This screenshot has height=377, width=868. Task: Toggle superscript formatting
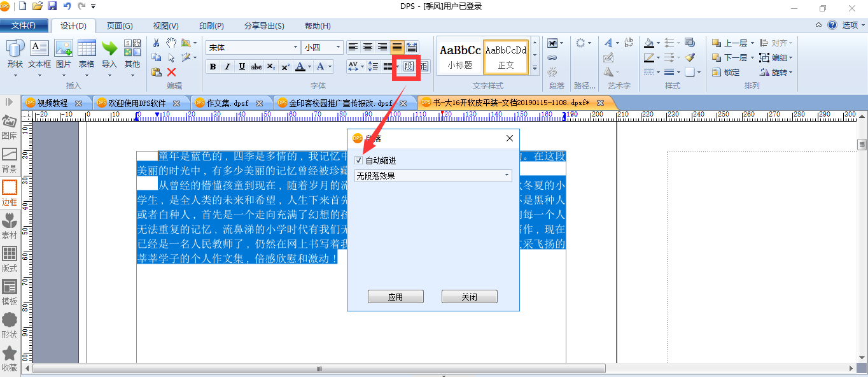point(286,66)
